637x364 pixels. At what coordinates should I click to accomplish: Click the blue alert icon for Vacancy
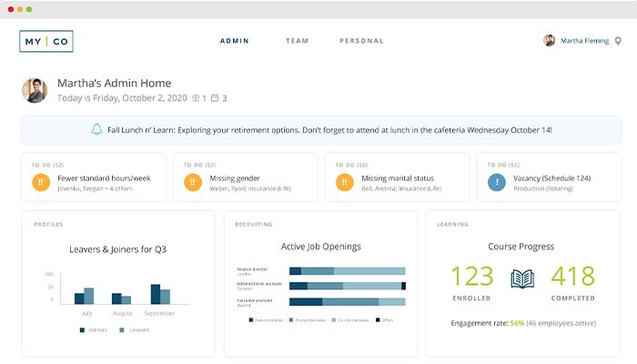[x=495, y=181]
